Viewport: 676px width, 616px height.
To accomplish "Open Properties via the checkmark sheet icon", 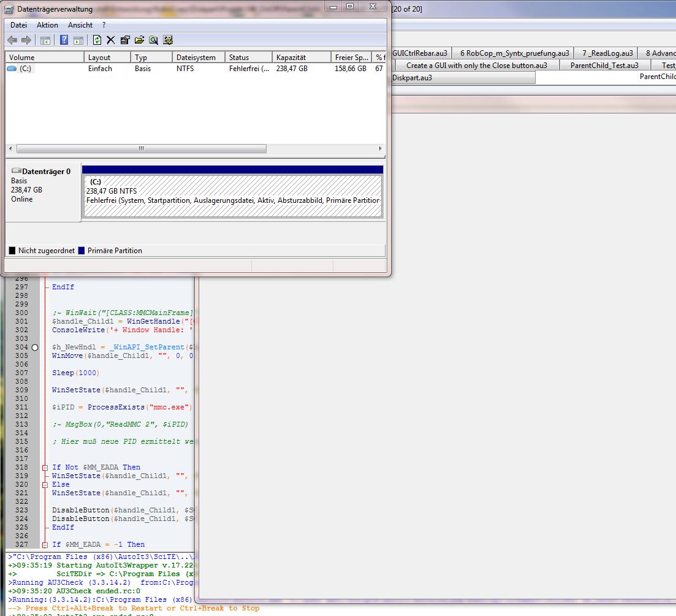I will pyautogui.click(x=125, y=40).
